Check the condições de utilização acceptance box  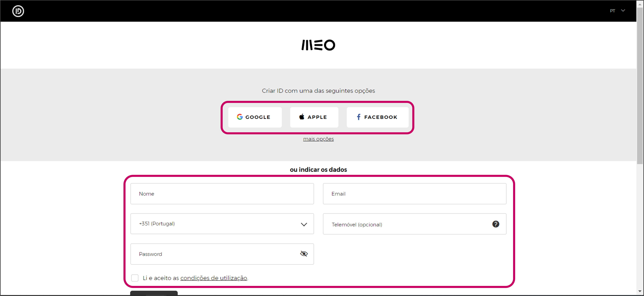tap(135, 278)
